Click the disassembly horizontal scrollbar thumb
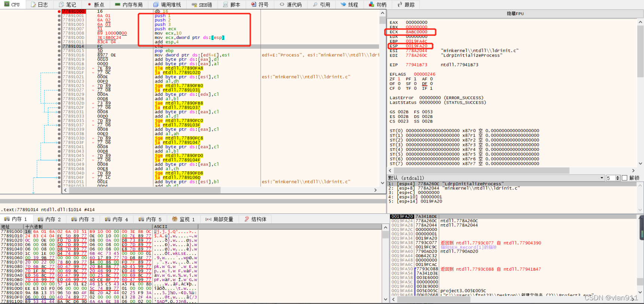 click(x=144, y=190)
